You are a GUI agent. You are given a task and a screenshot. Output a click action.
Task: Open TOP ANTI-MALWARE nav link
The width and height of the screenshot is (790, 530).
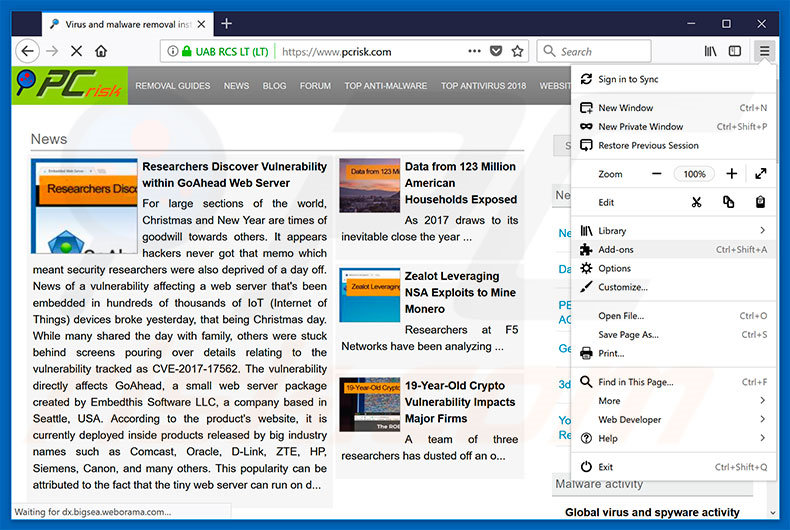coord(385,86)
